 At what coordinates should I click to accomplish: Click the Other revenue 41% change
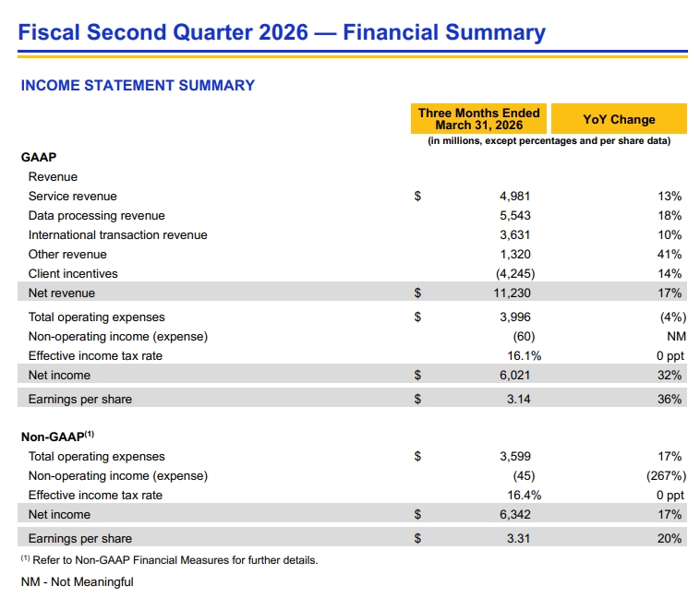(x=670, y=254)
